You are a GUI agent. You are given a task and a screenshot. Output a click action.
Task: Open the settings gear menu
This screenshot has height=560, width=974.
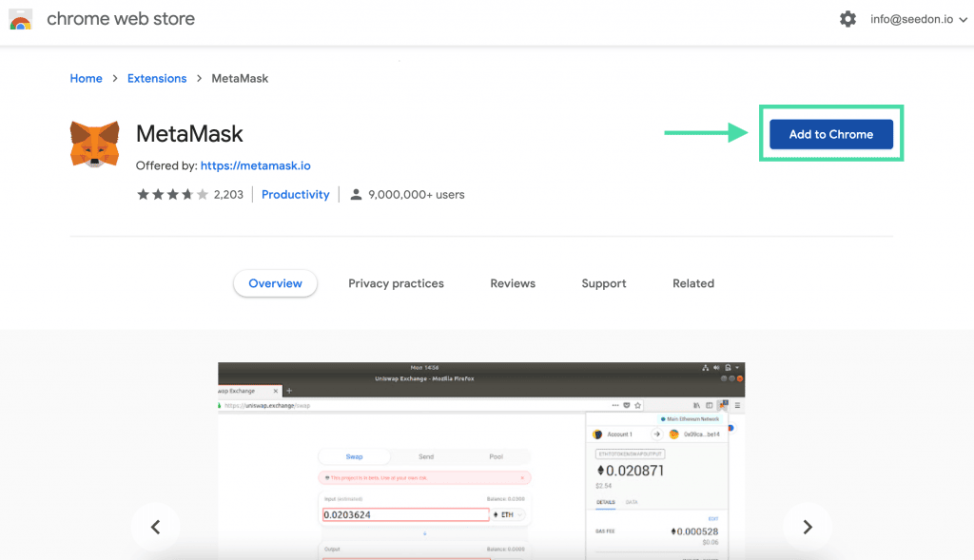[847, 19]
